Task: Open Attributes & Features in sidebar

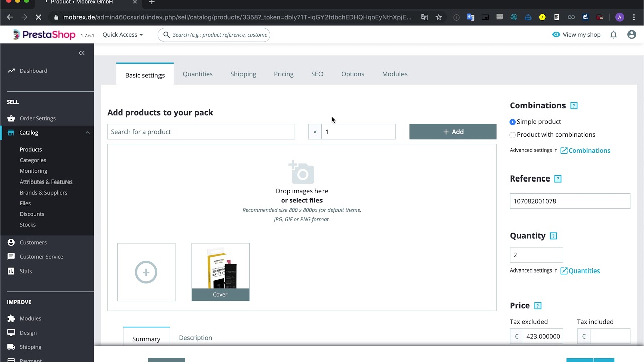Action: point(46,182)
